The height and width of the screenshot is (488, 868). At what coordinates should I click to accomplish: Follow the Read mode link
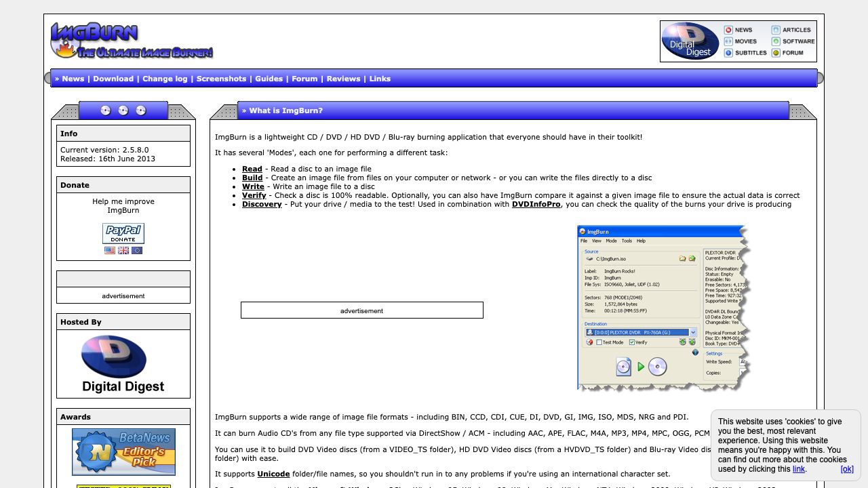point(252,169)
